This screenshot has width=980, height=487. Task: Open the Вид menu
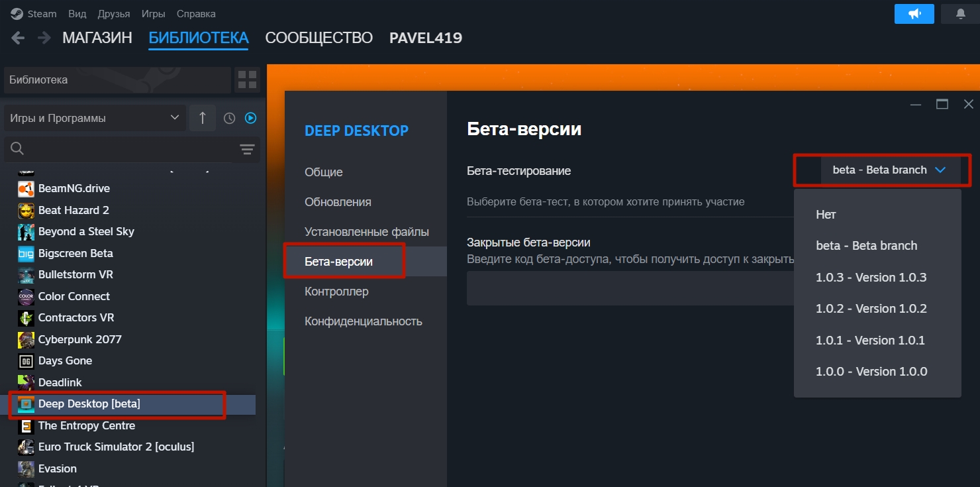tap(77, 14)
